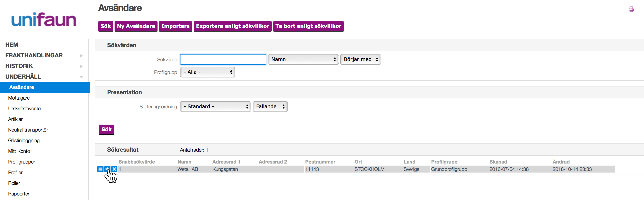Expand the HISTORIK menu arrow
The image size is (644, 200).
pyautogui.click(x=81, y=66)
